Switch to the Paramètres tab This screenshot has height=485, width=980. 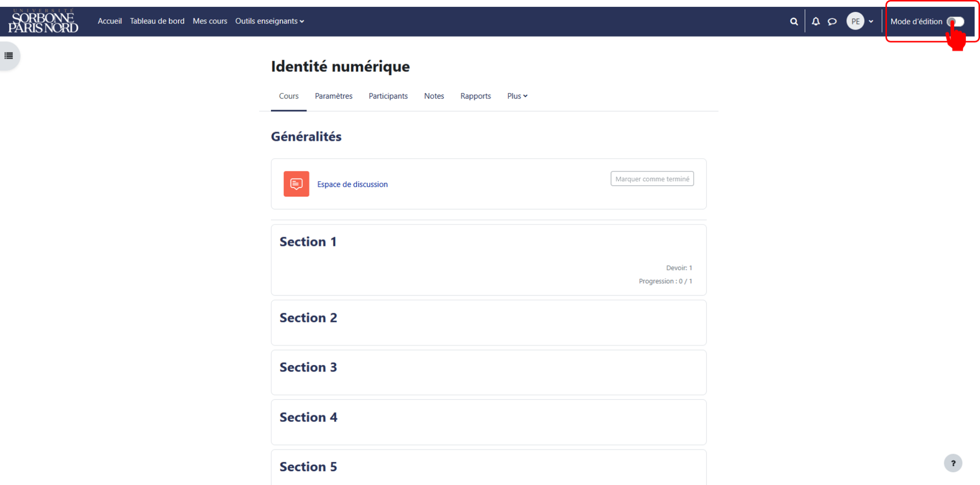click(334, 96)
